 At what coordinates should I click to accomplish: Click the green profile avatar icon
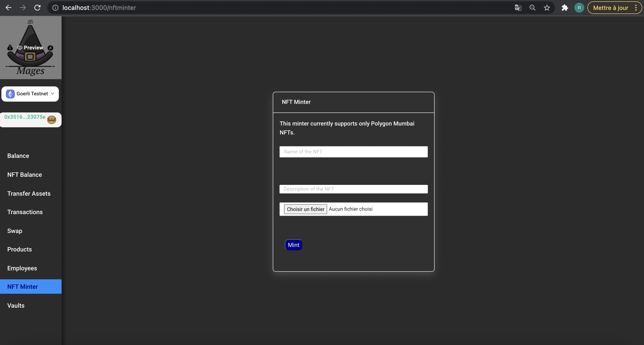[x=579, y=8]
